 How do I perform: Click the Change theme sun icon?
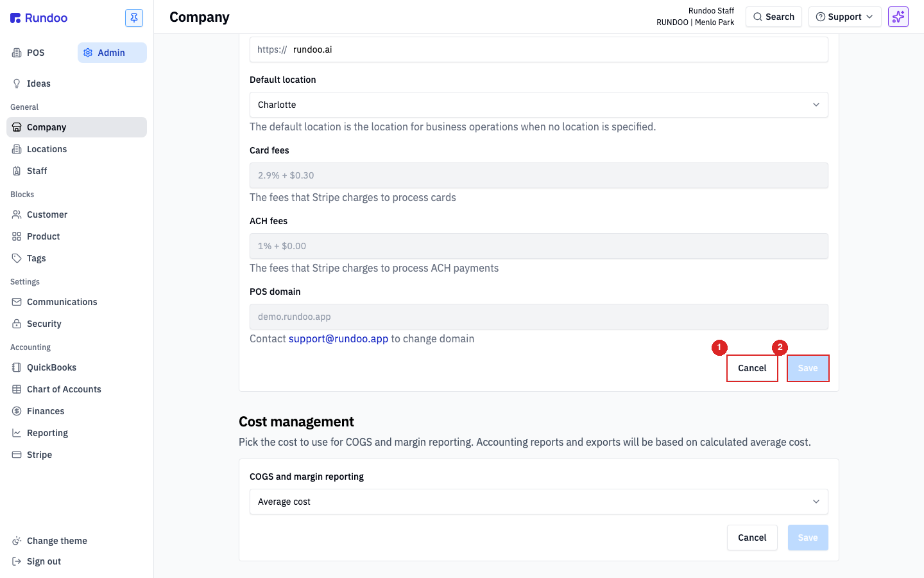coord(17,541)
